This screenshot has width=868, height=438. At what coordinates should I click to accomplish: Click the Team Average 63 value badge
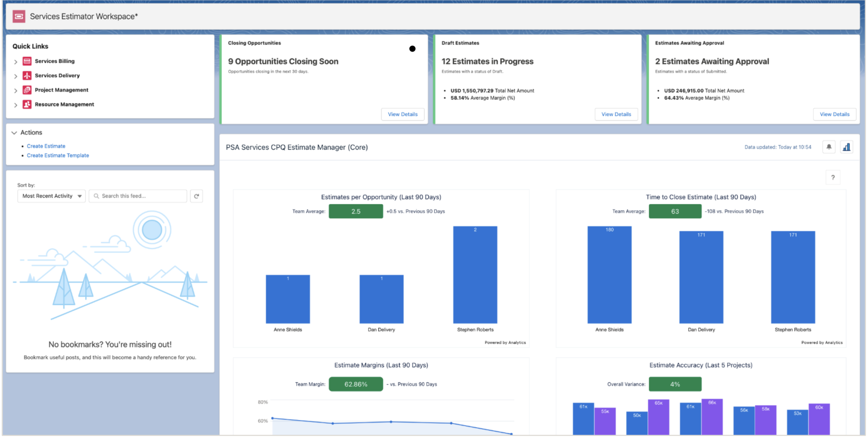[675, 211]
